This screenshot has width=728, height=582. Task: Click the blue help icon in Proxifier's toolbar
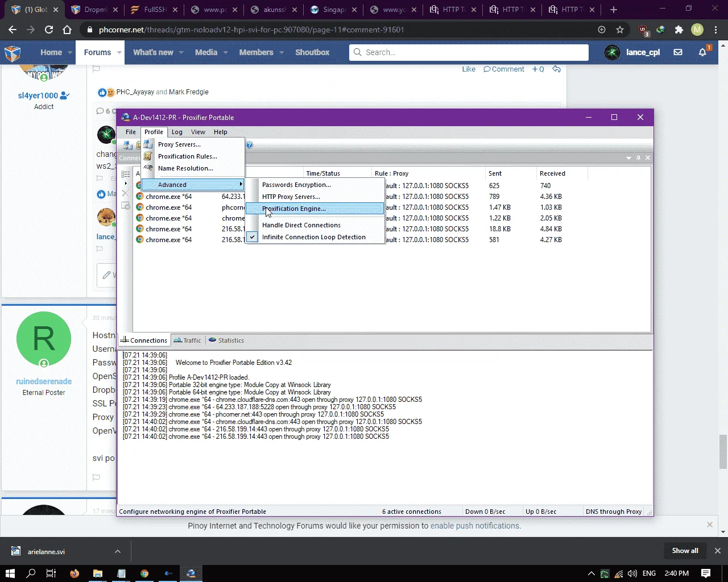[249, 145]
